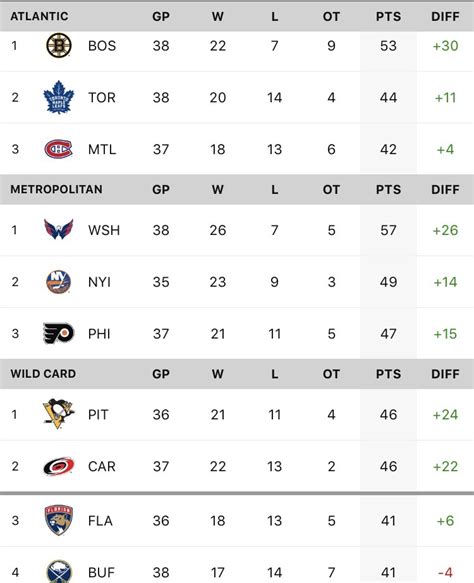Tap the Washington Capitals logo

pyautogui.click(x=58, y=229)
